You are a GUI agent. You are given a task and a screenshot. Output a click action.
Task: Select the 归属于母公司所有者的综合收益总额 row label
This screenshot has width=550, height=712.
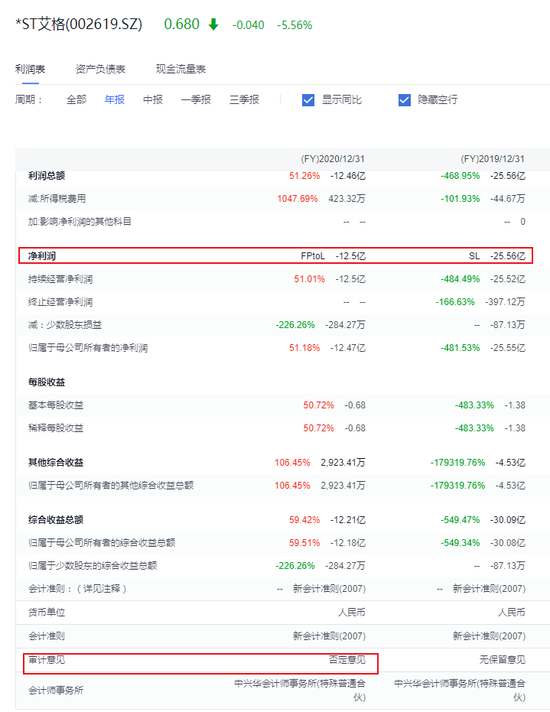102,542
